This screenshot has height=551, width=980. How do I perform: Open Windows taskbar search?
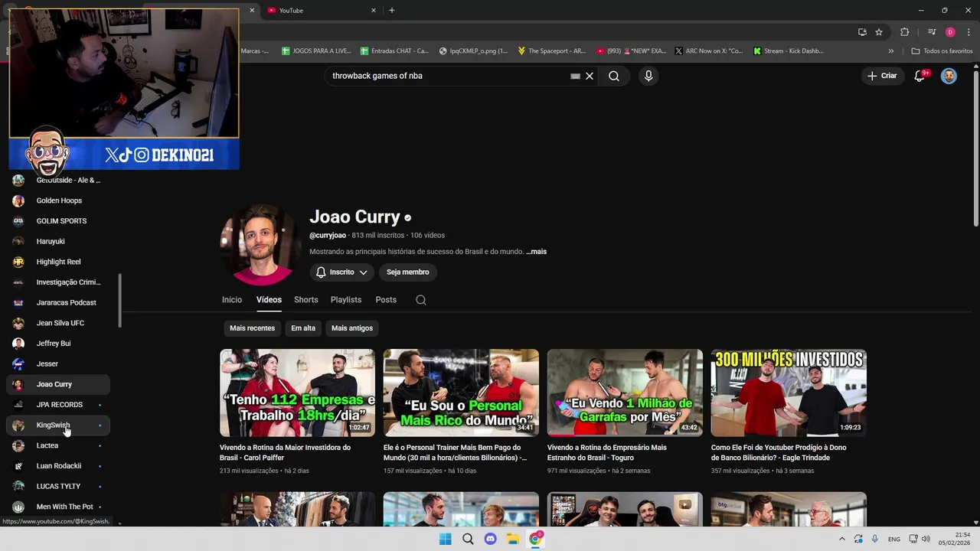(x=468, y=539)
